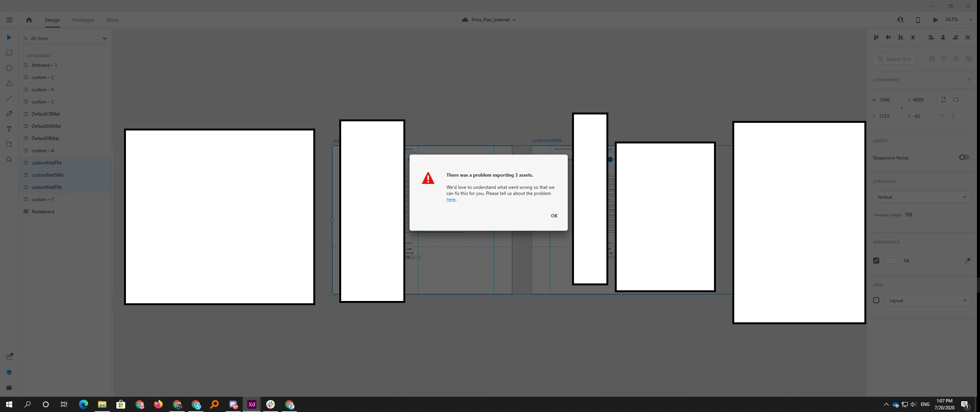Screen dimensions: 980x412
Task: Expand the All Items filter dropdown
Action: (105, 38)
